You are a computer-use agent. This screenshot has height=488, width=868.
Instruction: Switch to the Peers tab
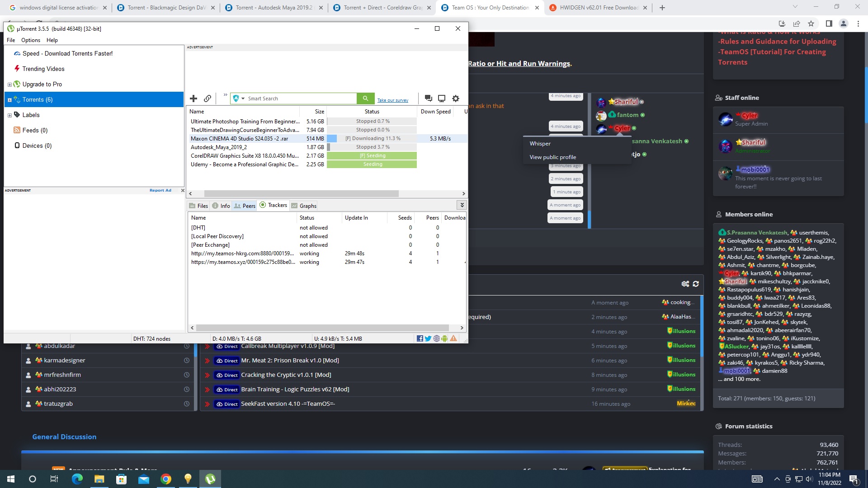point(245,206)
